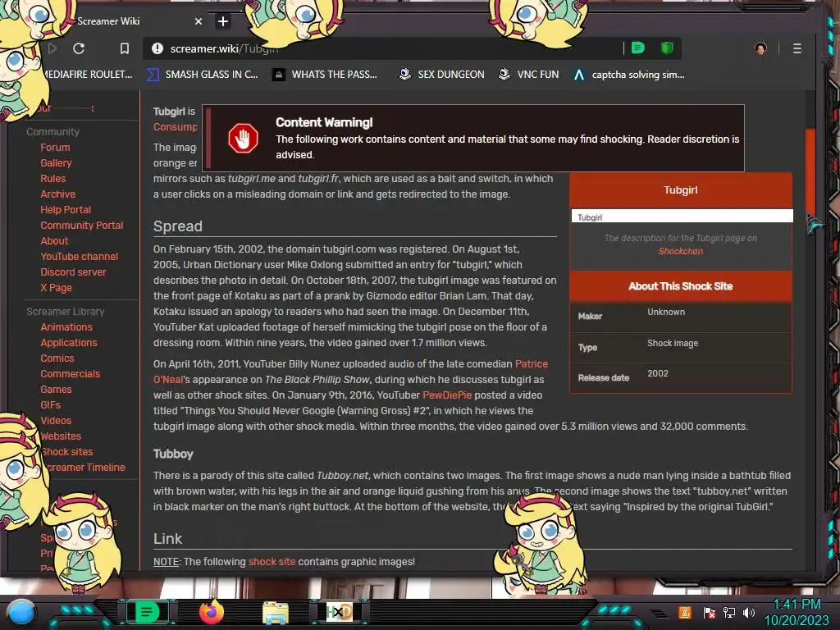840x630 pixels.
Task: Open the HxD taskbar icon
Action: click(340, 612)
